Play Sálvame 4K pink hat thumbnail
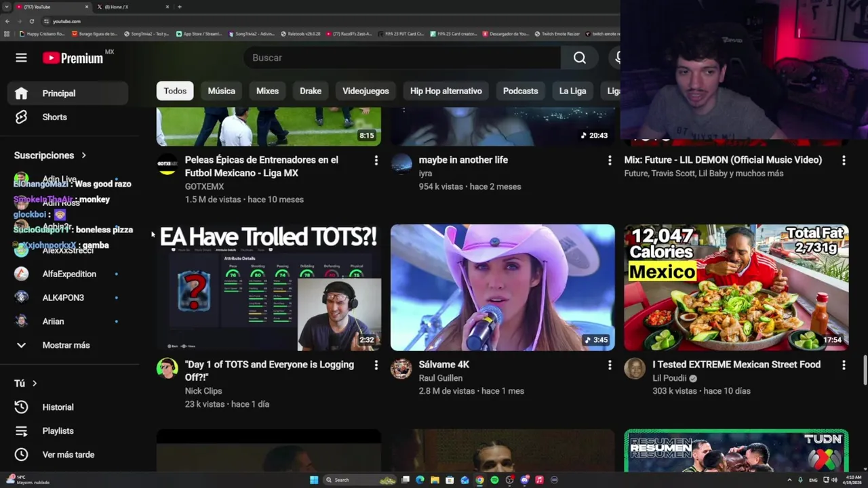 point(502,287)
